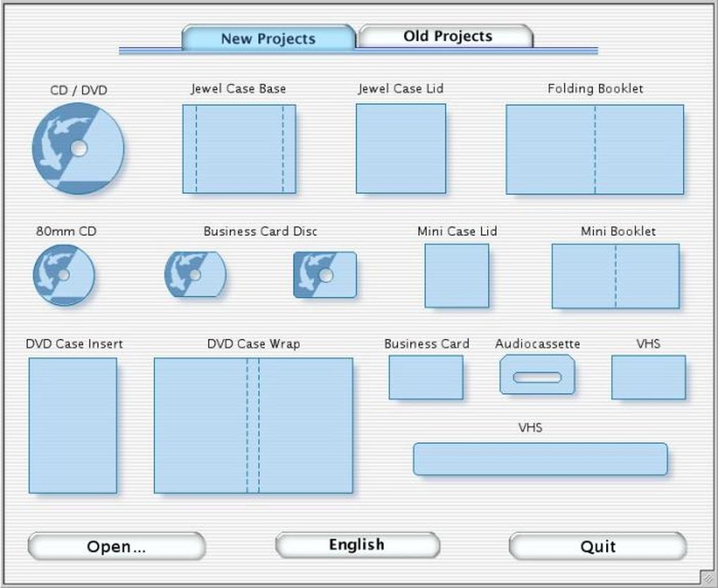This screenshot has height=588, width=718.
Task: Open the Jewel Case Base template
Action: click(x=239, y=148)
